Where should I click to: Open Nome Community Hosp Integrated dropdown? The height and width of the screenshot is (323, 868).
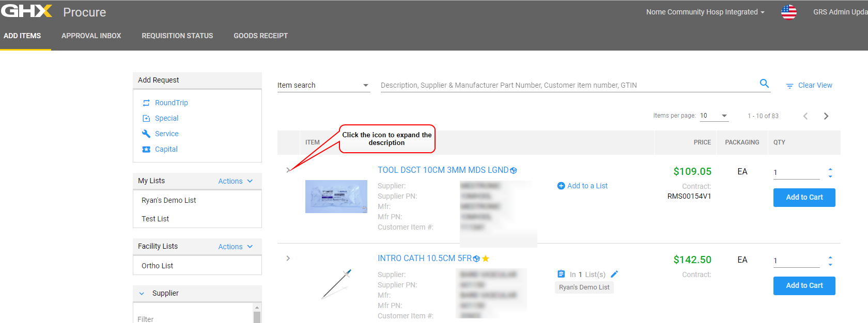pos(705,12)
